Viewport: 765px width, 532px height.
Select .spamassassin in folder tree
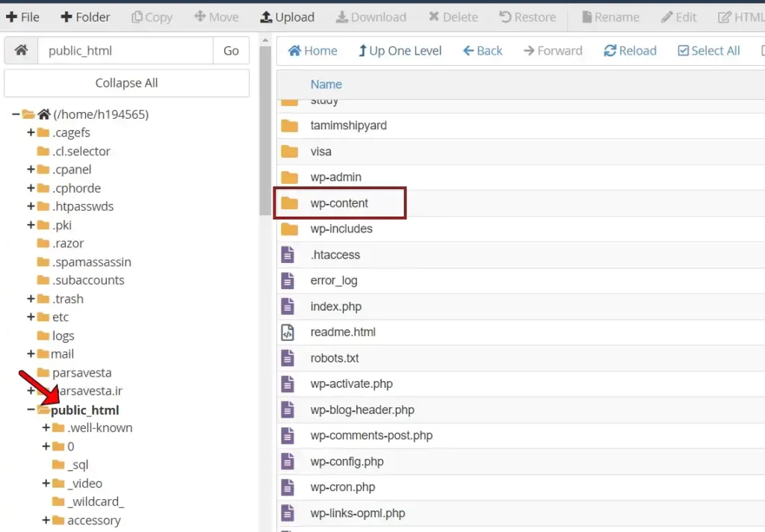coord(92,262)
